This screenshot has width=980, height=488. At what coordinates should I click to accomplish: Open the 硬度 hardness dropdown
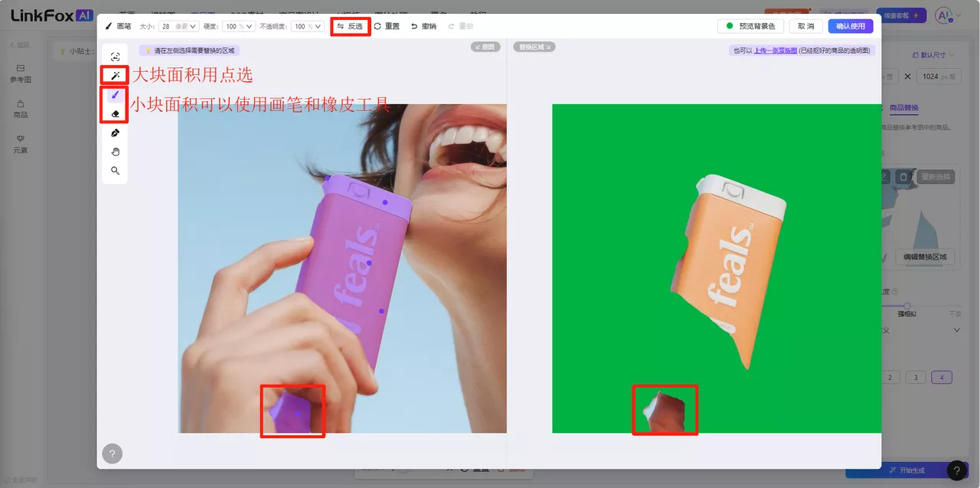[239, 26]
